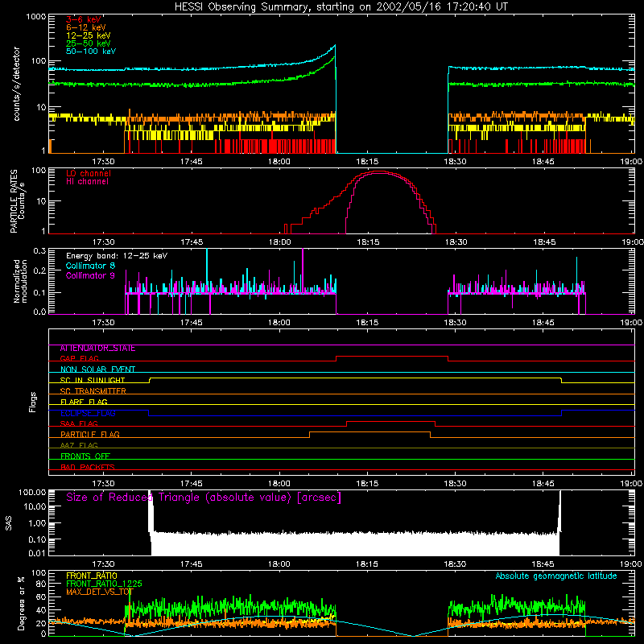Click the PARTICLE_FLAG label
644x644 pixels.
[x=90, y=435]
